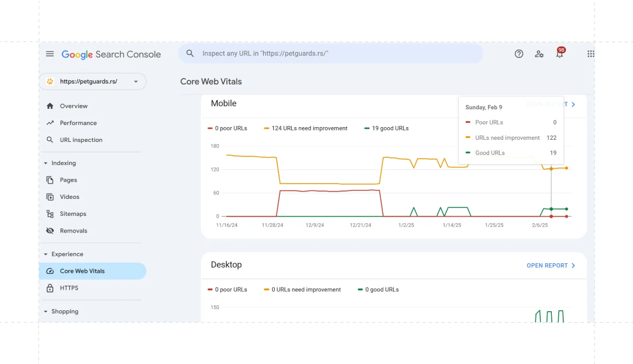Click the Overview home icon
The height and width of the screenshot is (364, 633).
pyautogui.click(x=50, y=106)
